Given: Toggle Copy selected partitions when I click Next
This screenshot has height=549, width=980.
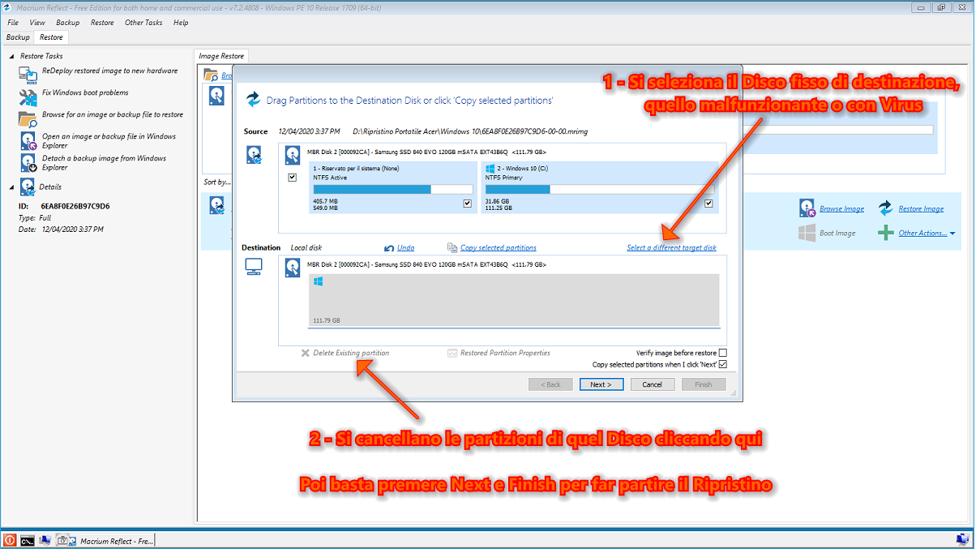Looking at the screenshot, I should (723, 365).
